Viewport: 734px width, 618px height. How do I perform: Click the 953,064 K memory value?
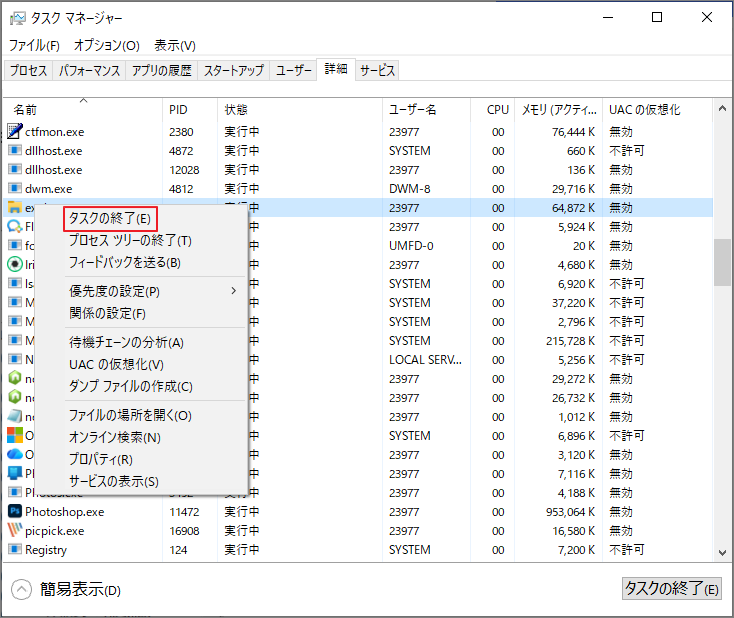pos(570,512)
